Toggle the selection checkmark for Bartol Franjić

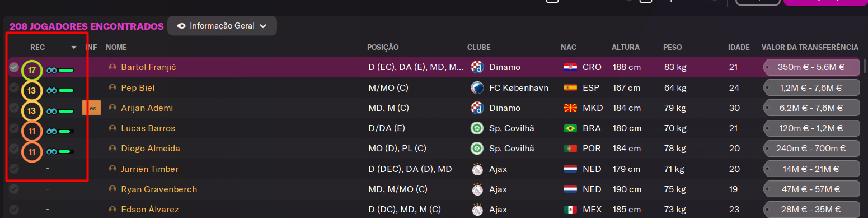(x=14, y=67)
